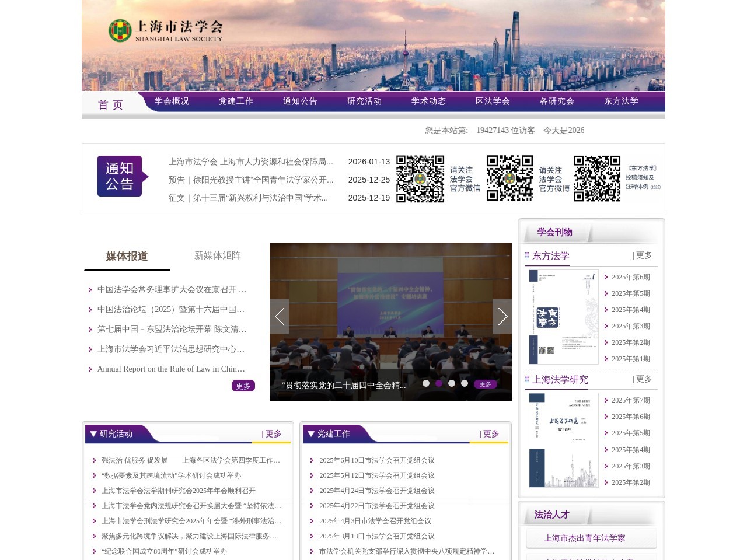Select the third carousel dot

coord(452,383)
